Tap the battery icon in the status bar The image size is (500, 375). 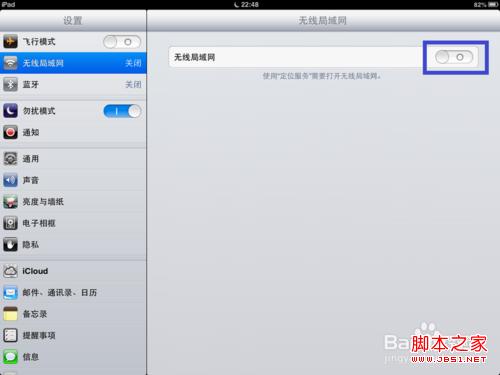(x=493, y=4)
